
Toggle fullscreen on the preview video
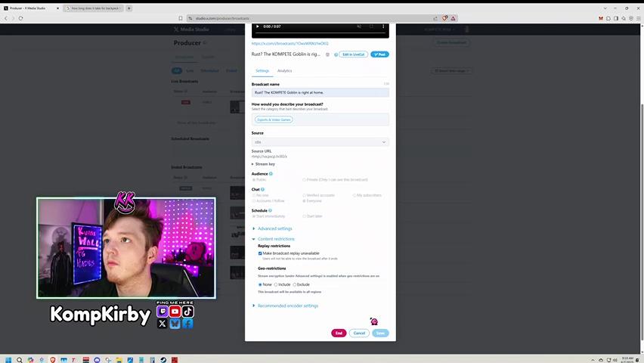tap(371, 26)
